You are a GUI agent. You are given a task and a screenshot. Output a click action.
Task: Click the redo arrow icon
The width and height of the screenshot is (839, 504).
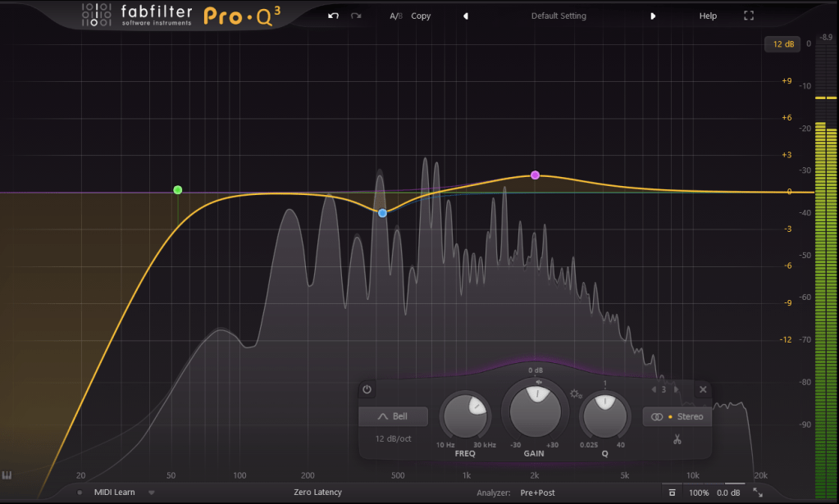coord(355,16)
